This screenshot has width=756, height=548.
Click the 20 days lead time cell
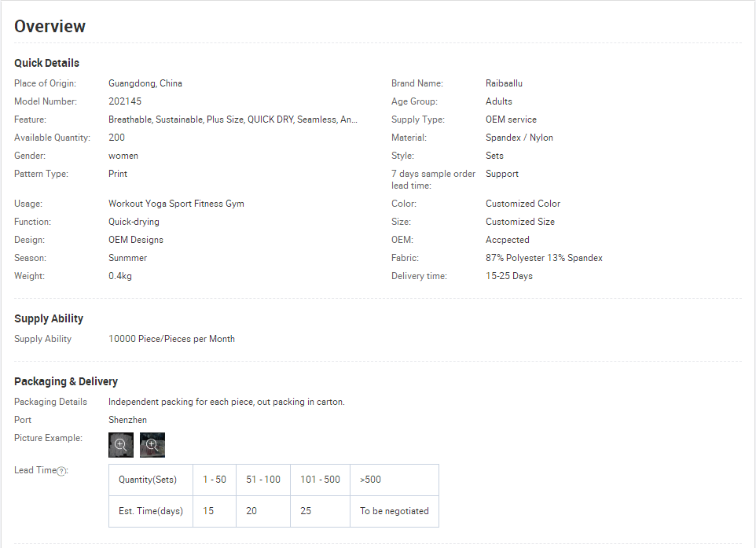point(263,511)
